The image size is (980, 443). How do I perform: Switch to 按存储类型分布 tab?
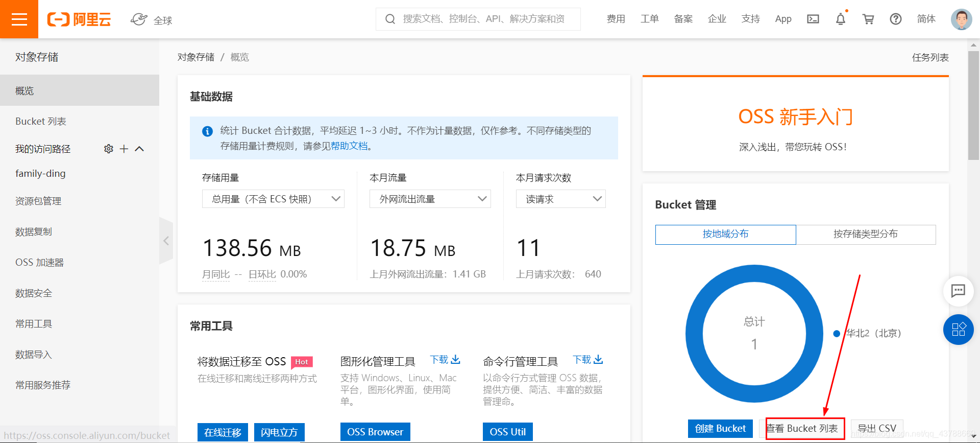(x=866, y=234)
